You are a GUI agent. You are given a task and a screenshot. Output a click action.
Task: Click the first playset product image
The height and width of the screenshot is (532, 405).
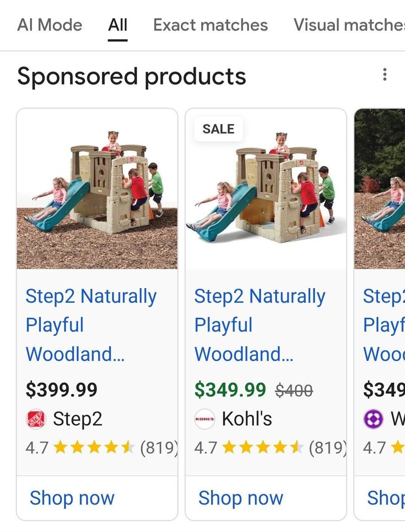97,189
